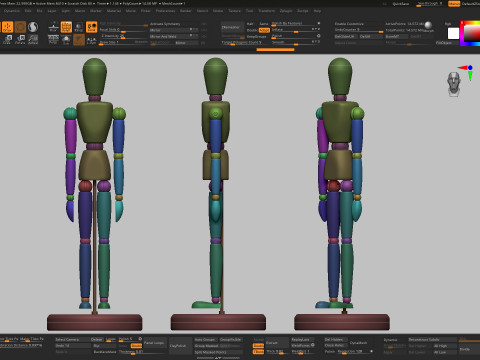Toggle the Floor grid icon

click(53, 27)
